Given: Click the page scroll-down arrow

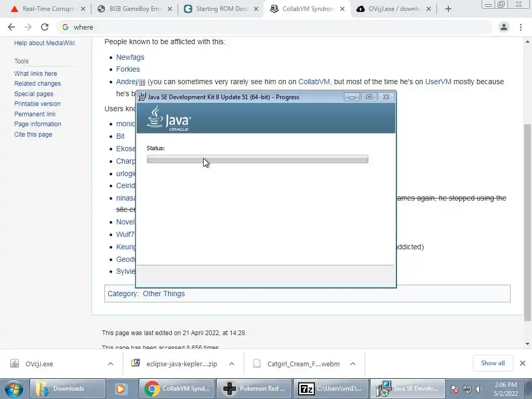Looking at the screenshot, I should pyautogui.click(x=528, y=344).
